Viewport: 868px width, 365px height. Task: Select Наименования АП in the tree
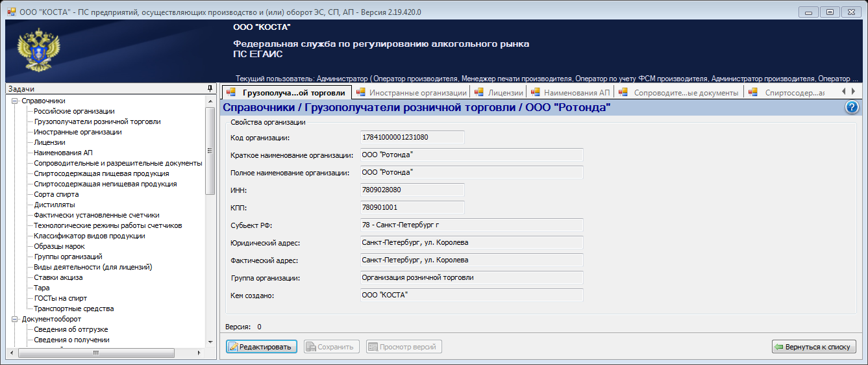click(63, 153)
